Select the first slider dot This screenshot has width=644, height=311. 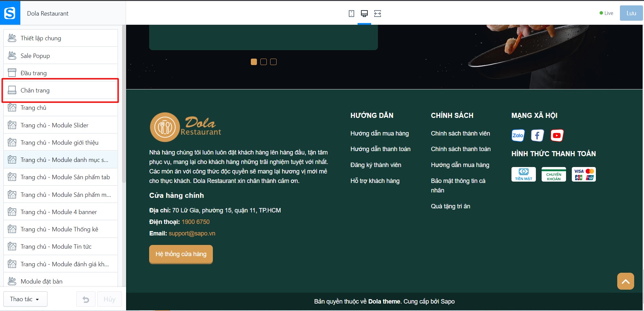pyautogui.click(x=254, y=62)
